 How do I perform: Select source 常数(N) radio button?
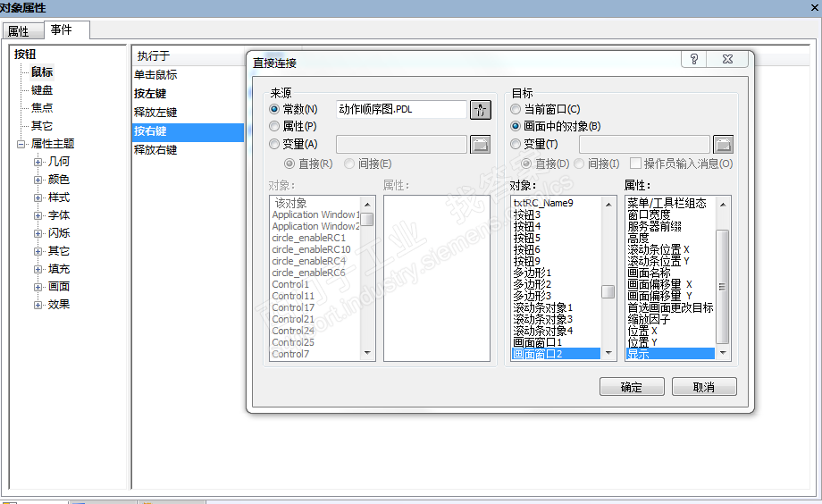(274, 109)
